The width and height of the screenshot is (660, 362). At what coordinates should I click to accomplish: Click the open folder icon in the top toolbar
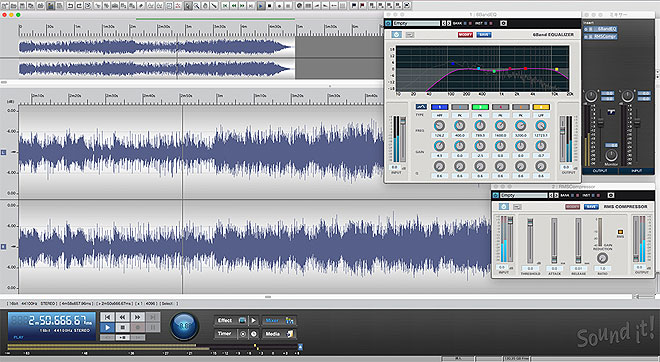click(13, 6)
